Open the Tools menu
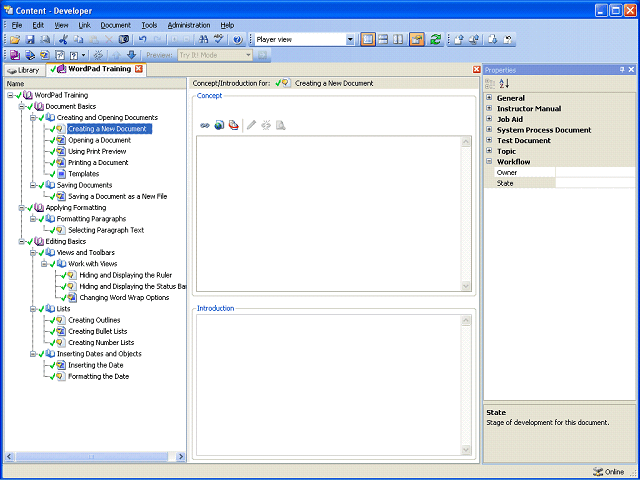The image size is (640, 480). (x=149, y=25)
